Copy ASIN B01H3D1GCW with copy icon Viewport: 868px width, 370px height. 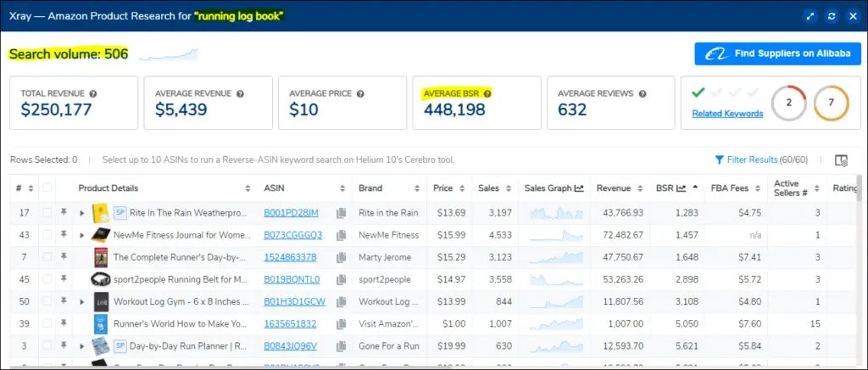click(x=341, y=301)
